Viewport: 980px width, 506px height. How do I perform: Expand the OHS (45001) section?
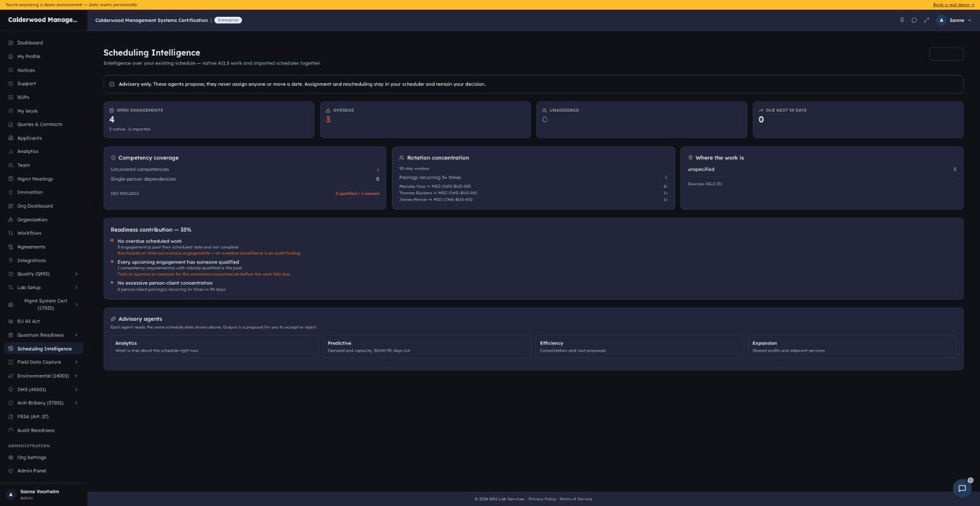point(43,389)
